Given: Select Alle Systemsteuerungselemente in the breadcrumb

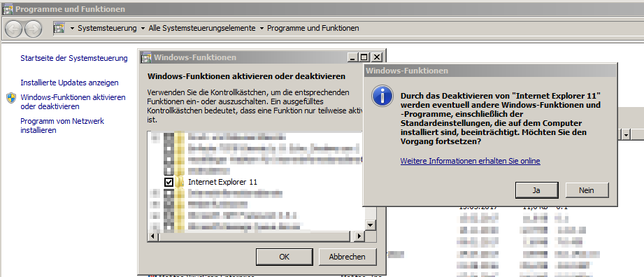Looking at the screenshot, I should (201, 29).
